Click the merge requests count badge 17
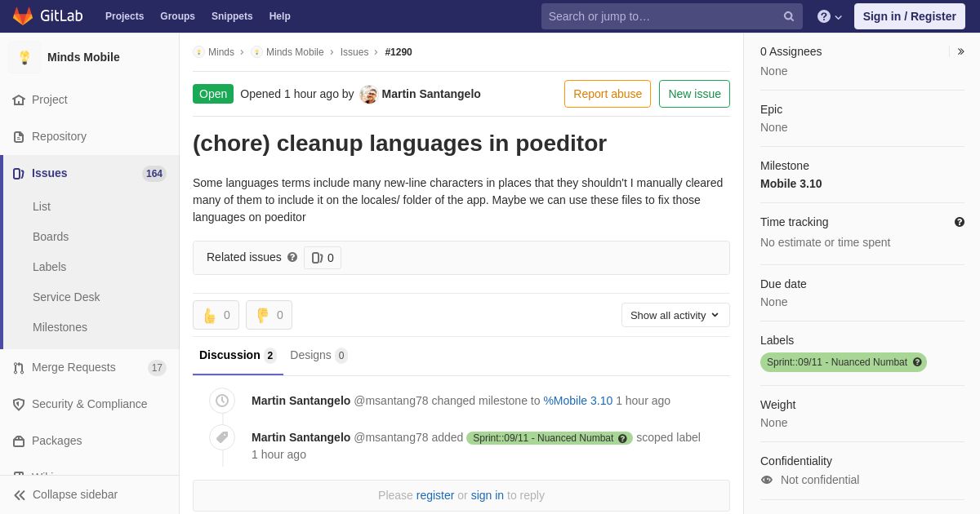Screen dimensions: 980x514 157,368
